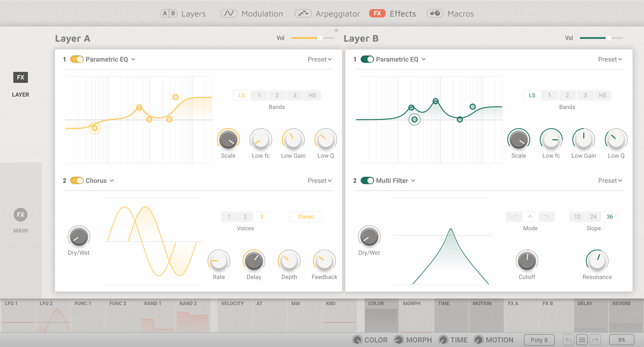Image resolution: width=644 pixels, height=347 pixels.
Task: Click the Poly 8 button
Action: 539,339
